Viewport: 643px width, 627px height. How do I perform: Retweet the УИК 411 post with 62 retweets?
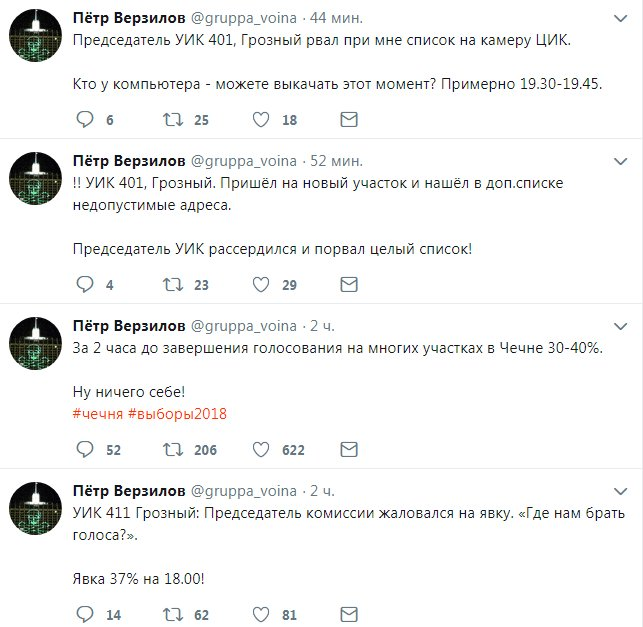click(173, 615)
